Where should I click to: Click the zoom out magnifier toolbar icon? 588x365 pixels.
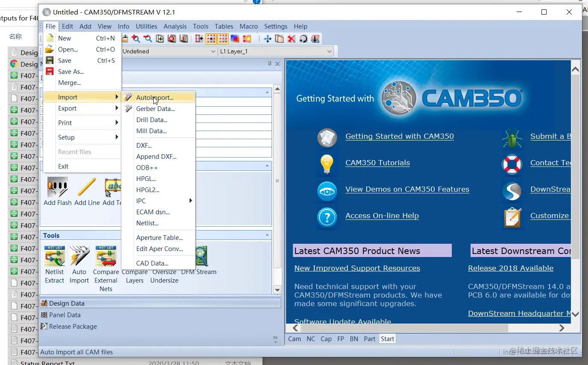(148, 39)
